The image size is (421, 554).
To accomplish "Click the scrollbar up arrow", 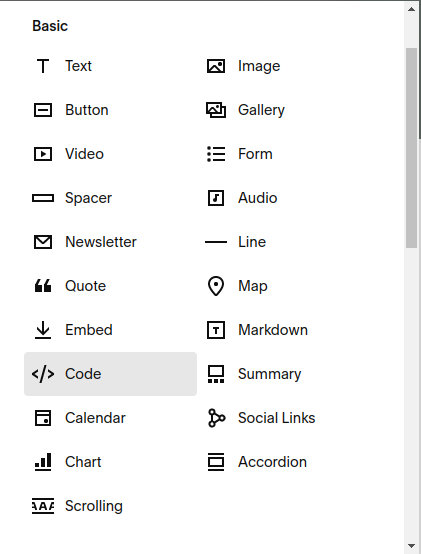I will click(411, 9).
